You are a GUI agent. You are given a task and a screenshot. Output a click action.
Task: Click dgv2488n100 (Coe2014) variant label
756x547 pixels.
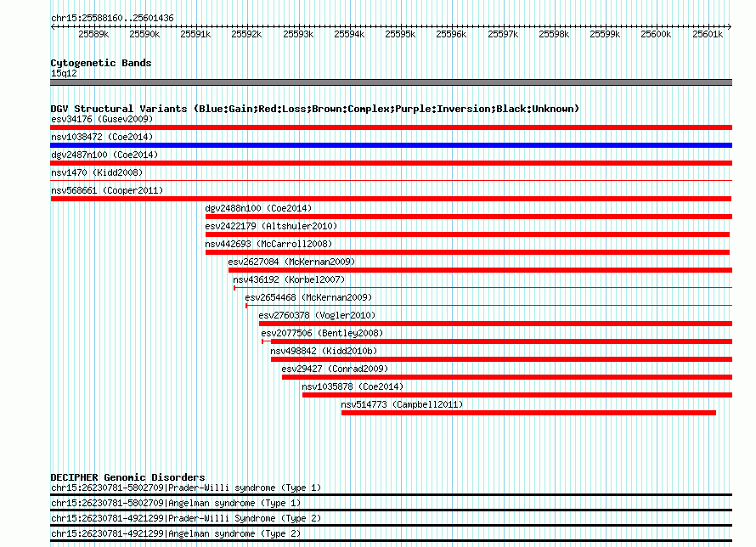(258, 208)
